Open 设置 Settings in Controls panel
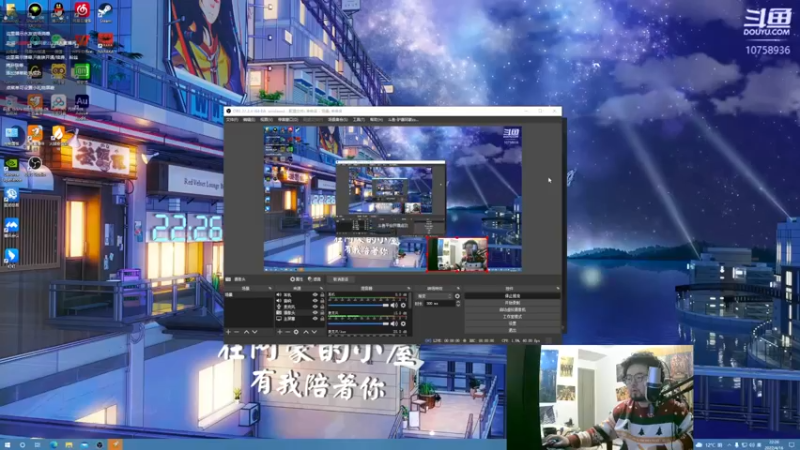Screen dimensions: 800x450 tap(512, 323)
